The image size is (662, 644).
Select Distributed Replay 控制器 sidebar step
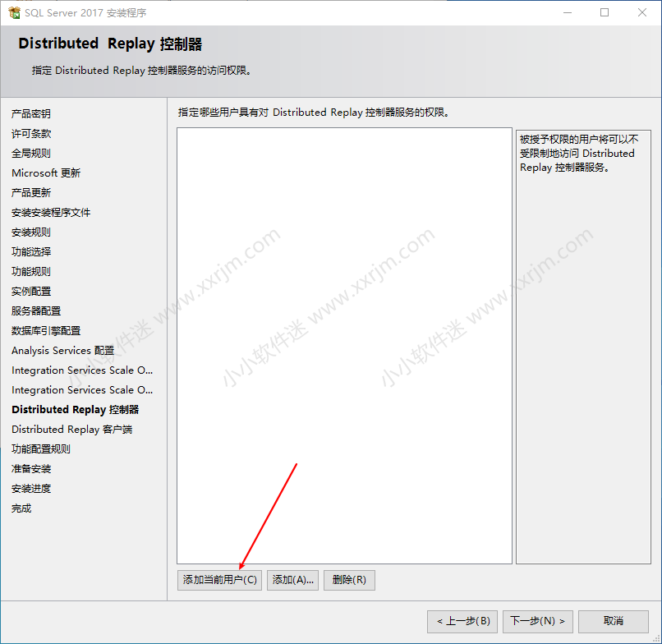point(76,410)
